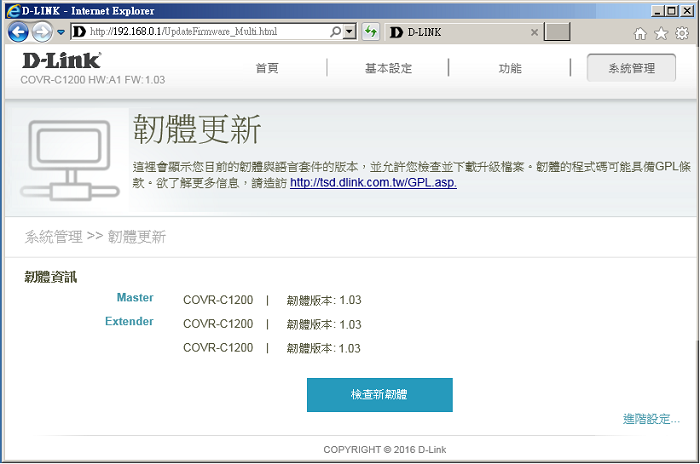This screenshot has width=700, height=464.
Task: Click the green Refresh page icon
Action: (x=371, y=32)
